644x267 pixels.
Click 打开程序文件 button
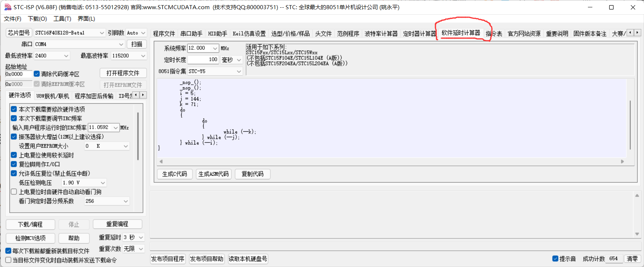(123, 73)
